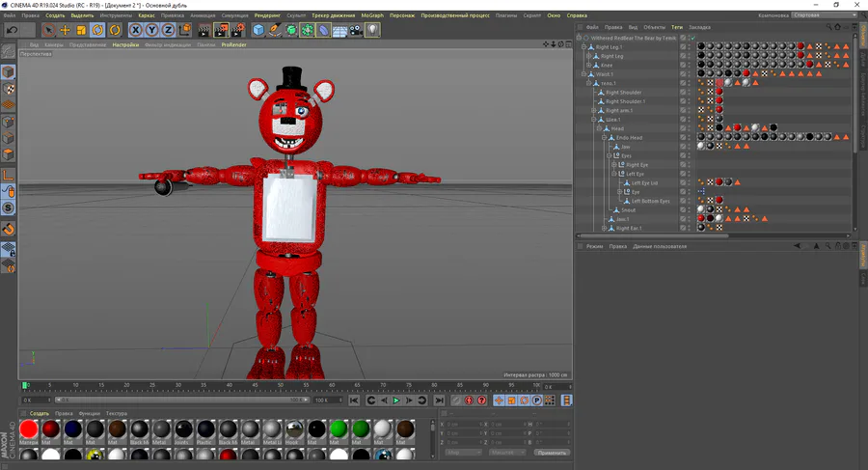Click layer square in Head row
Image resolution: width=868 pixels, height=470 pixels.
point(683,128)
